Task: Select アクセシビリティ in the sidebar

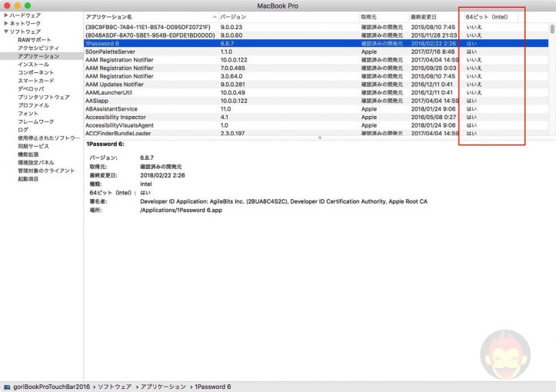Action: (x=38, y=48)
